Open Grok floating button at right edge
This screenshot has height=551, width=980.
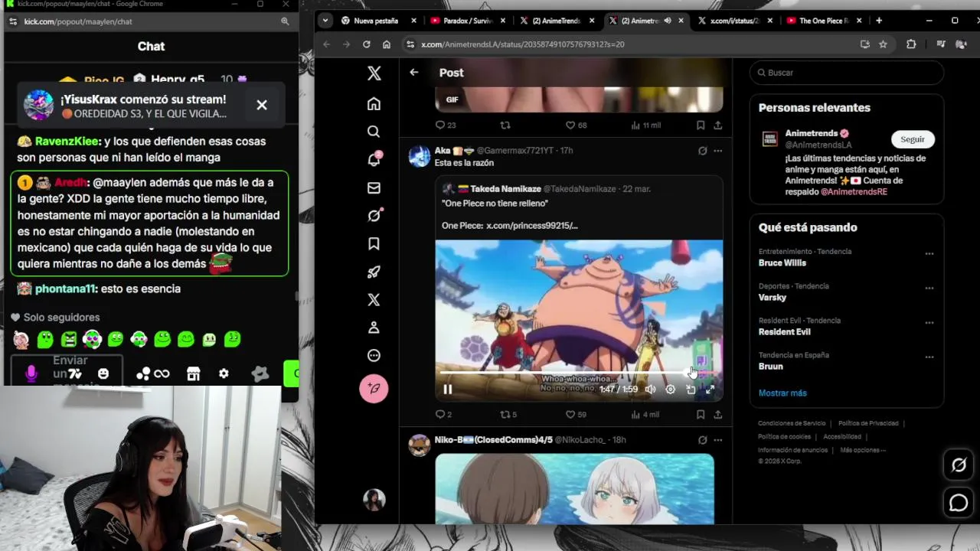pos(959,465)
